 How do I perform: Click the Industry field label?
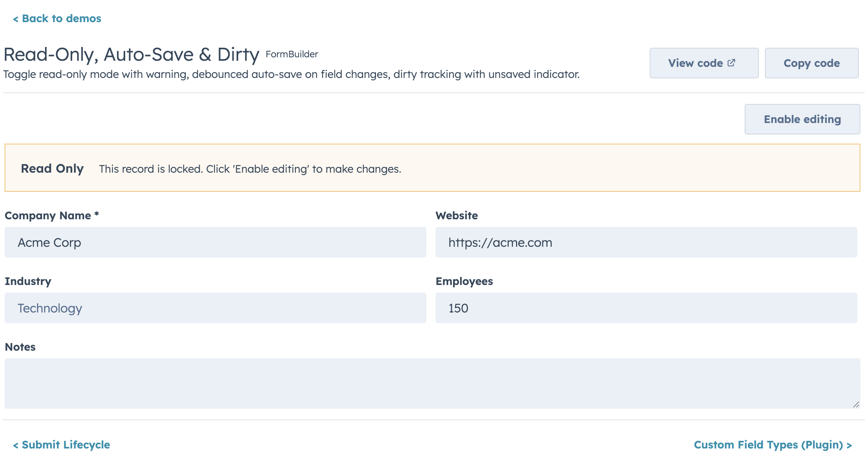click(28, 281)
